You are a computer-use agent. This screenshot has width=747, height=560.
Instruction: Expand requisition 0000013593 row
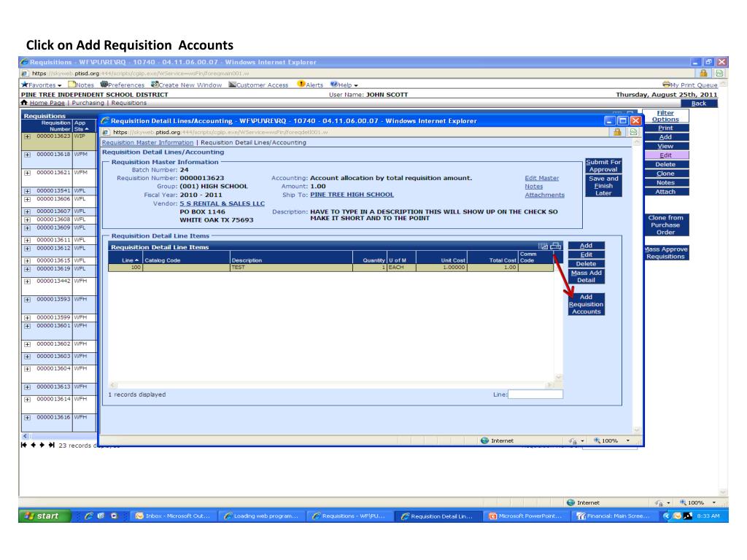pos(27,300)
